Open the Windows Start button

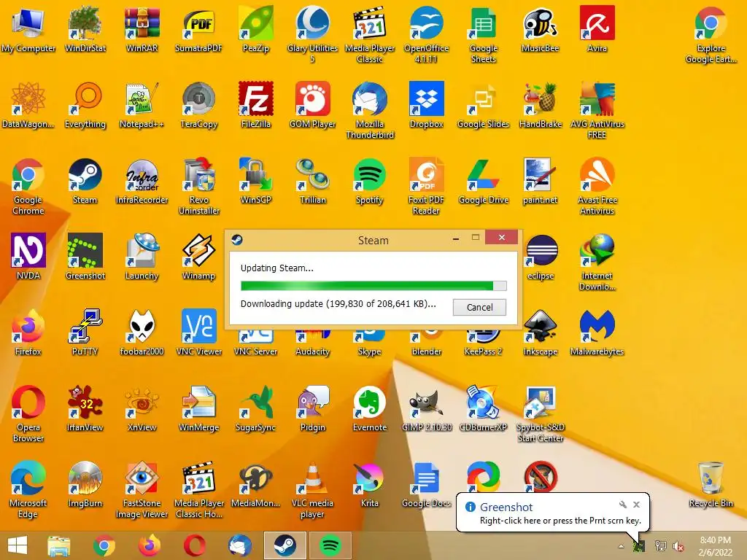coord(18,545)
